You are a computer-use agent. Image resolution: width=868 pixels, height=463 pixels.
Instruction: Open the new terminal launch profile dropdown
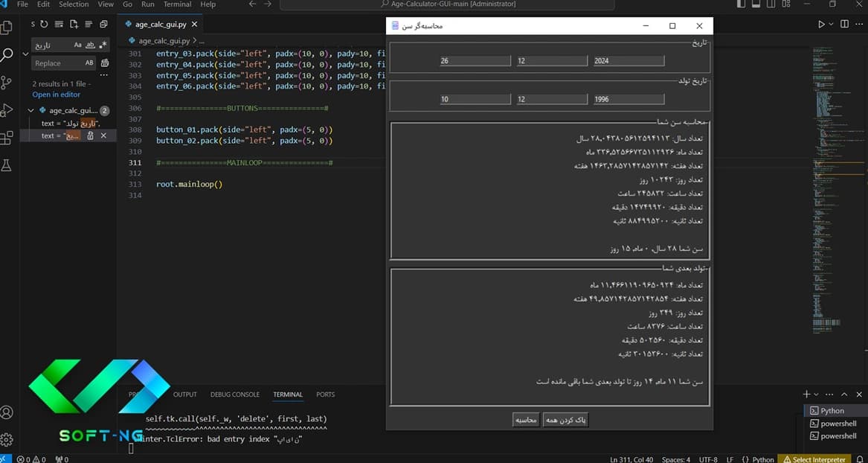[817, 395]
